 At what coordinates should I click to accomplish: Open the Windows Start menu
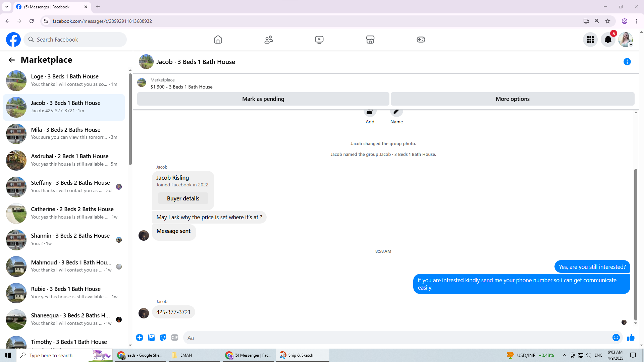coord(8,355)
